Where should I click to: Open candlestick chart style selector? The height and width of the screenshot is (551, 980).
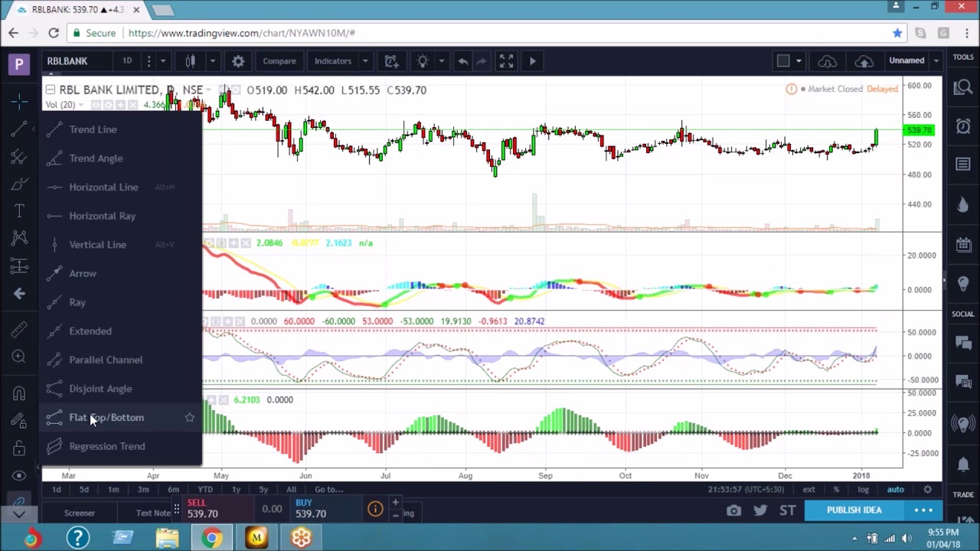(191, 61)
